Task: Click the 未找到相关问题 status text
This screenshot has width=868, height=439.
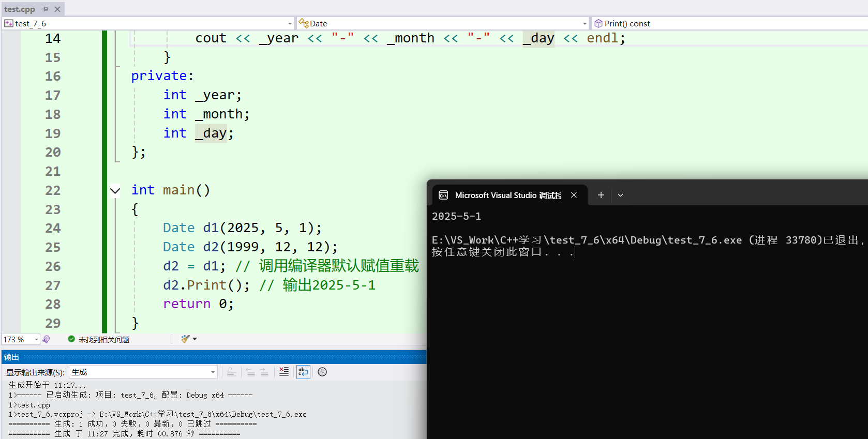Action: 104,340
